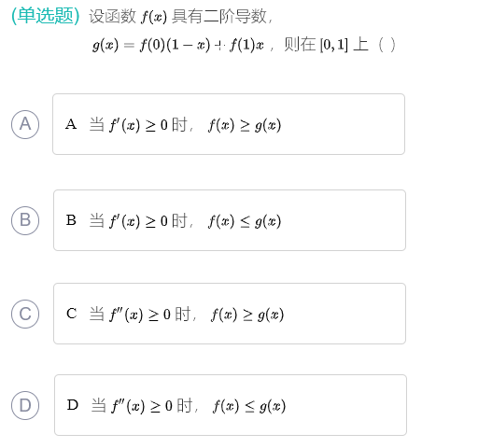Viewport: 478px width, 448px height.
Task: Click conclusion f(x) ≥ g(x) in option C
Action: (x=247, y=315)
